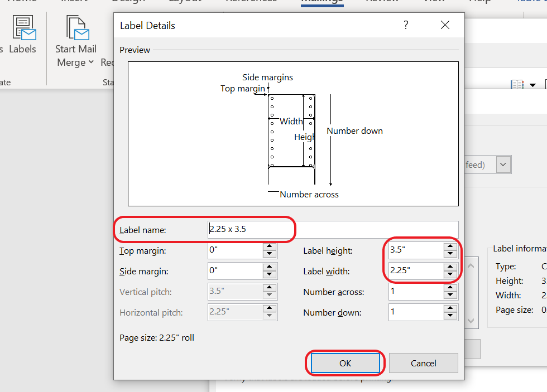Image resolution: width=547 pixels, height=392 pixels.
Task: Increase Top margin with the up arrow
Action: click(270, 246)
